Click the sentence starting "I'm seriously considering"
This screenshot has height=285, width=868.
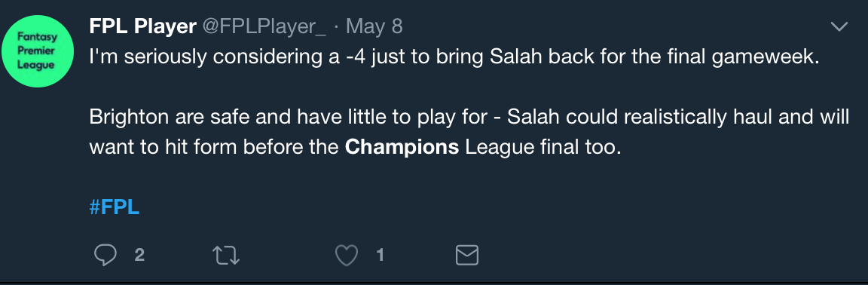[x=454, y=57]
